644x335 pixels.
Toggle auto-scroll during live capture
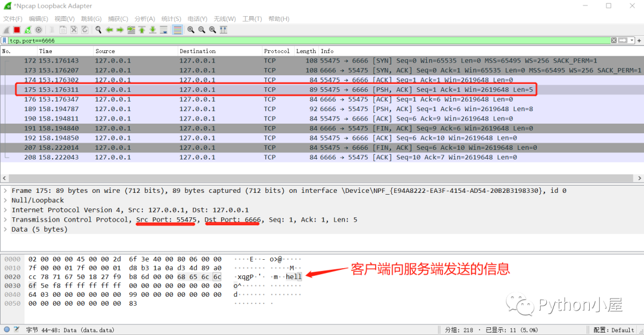click(x=163, y=30)
